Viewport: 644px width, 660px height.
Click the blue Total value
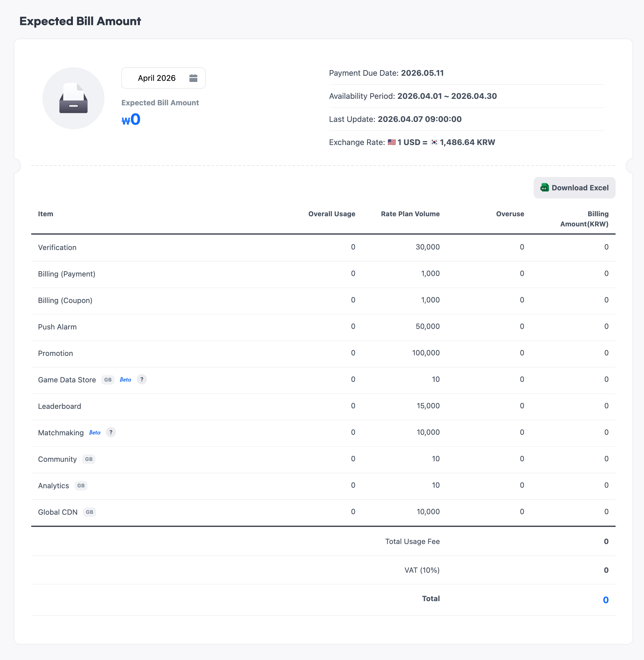pyautogui.click(x=605, y=600)
